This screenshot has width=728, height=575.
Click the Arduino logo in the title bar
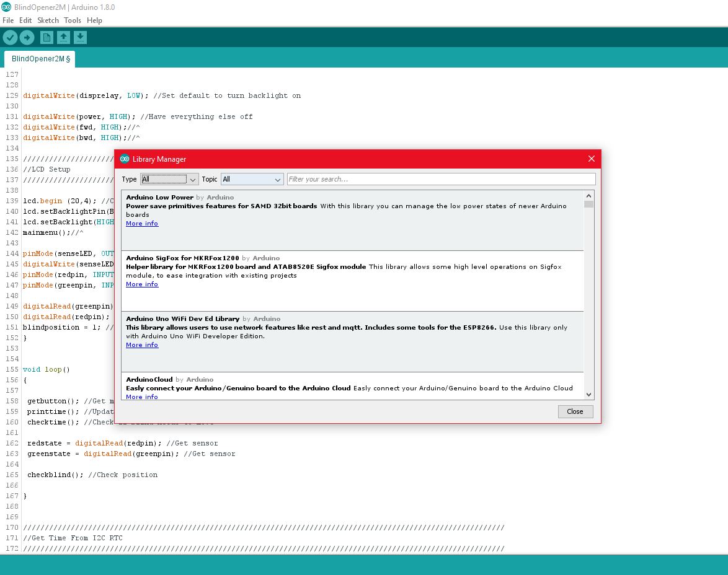(6, 7)
